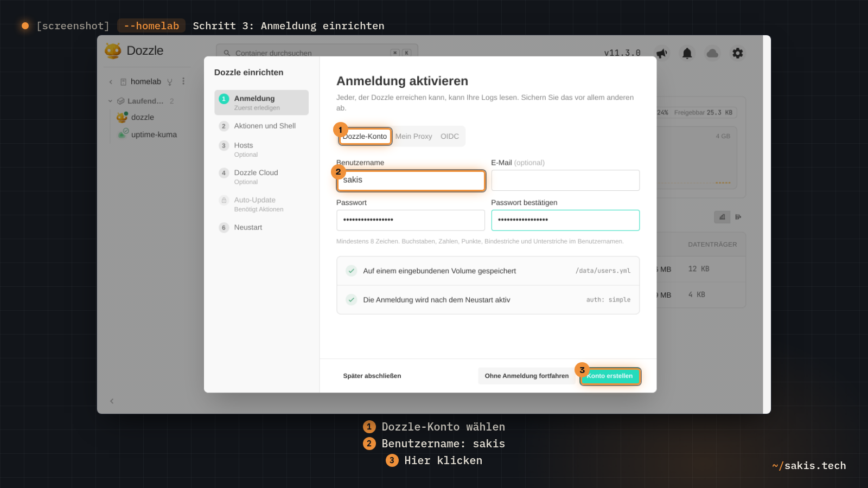
Task: Collapse the sidebar with bottom chevron
Action: [112, 401]
